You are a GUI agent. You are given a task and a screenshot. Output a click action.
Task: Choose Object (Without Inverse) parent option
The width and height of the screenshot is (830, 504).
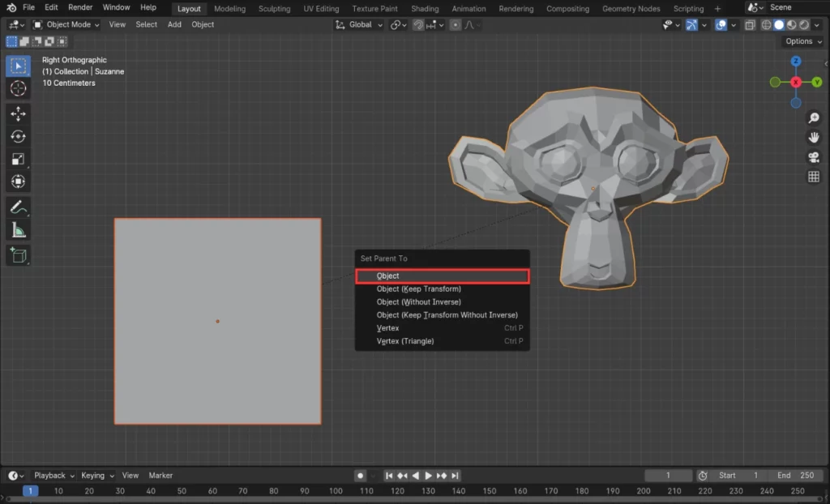click(442, 301)
